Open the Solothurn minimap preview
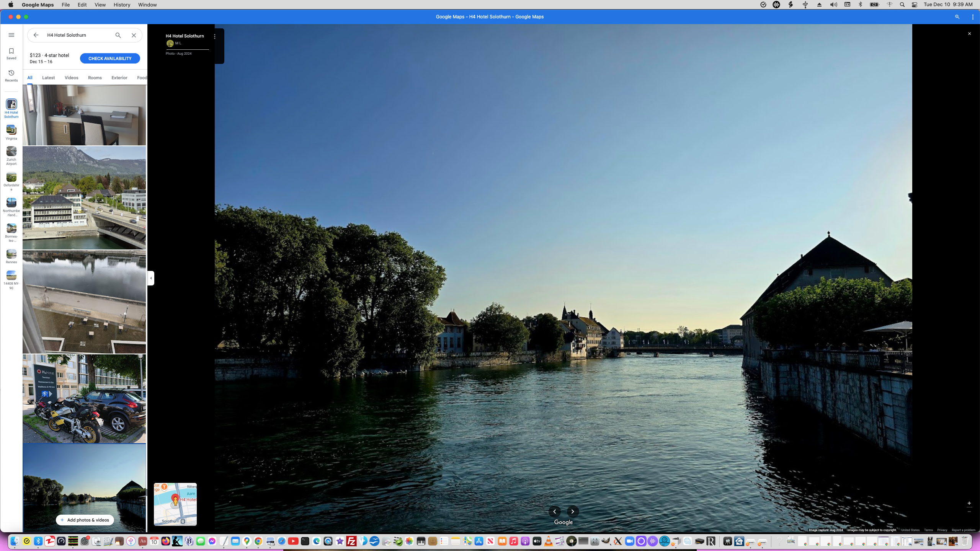Viewport: 980px width, 551px height. coord(175,504)
